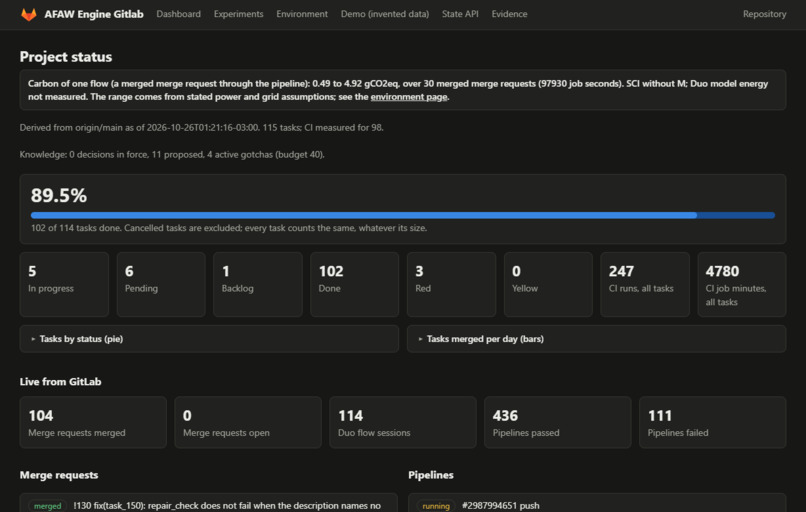Click the 114 Duo flow sessions card

[402, 422]
